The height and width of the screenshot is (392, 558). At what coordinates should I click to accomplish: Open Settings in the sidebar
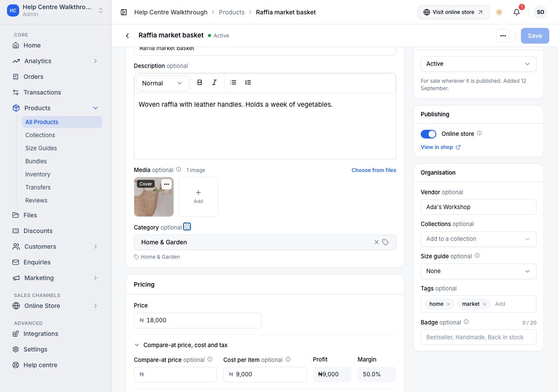coord(56,349)
